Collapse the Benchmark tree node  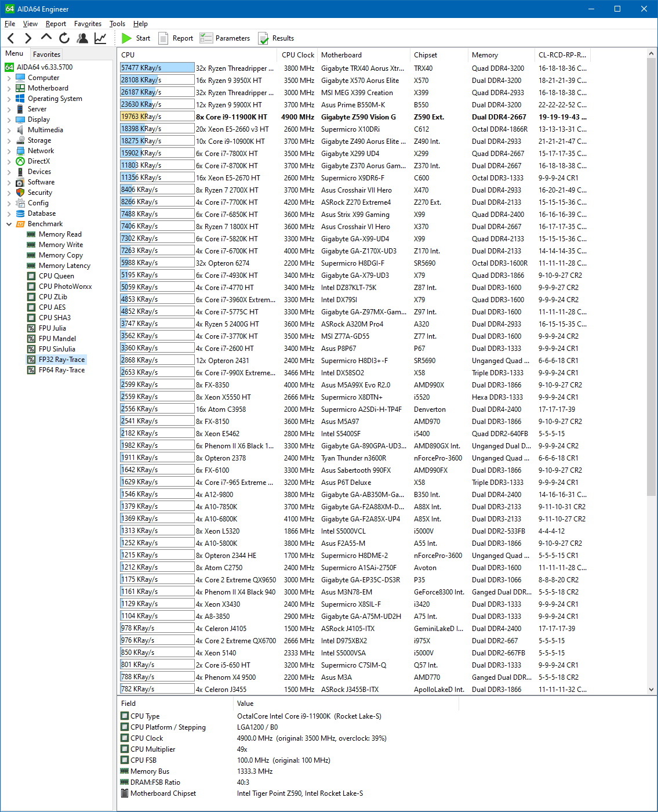(9, 224)
